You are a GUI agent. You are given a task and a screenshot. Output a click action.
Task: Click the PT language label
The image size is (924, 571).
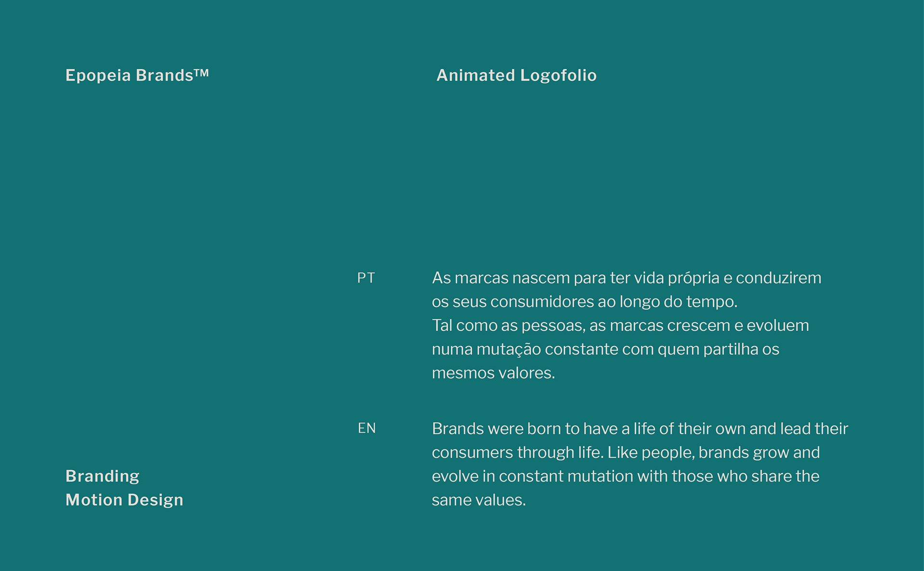(x=366, y=278)
